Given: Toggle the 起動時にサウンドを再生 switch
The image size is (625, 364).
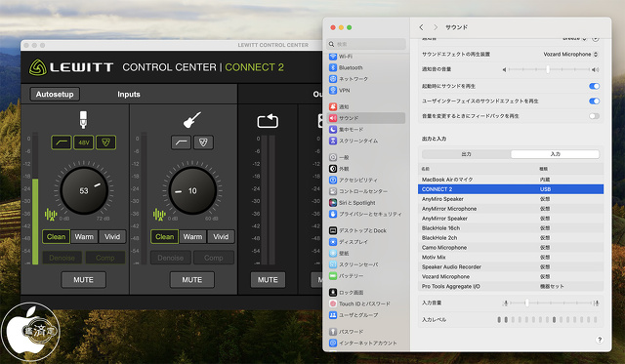Looking at the screenshot, I should (x=594, y=86).
